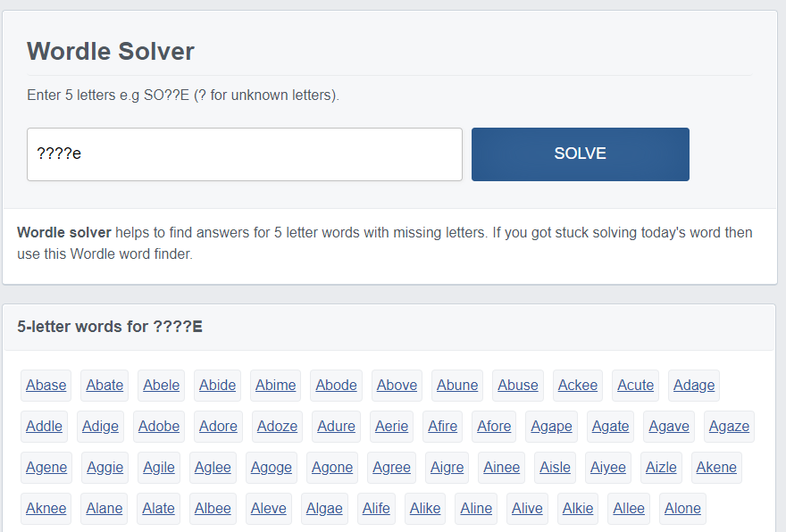Open the word Adage

[x=693, y=385]
